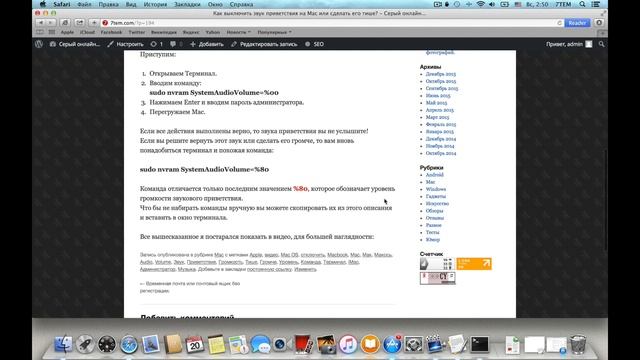Click the admin bar search magnifier icon
Viewport: 640px width, 360px height.
pyautogui.click(x=602, y=44)
